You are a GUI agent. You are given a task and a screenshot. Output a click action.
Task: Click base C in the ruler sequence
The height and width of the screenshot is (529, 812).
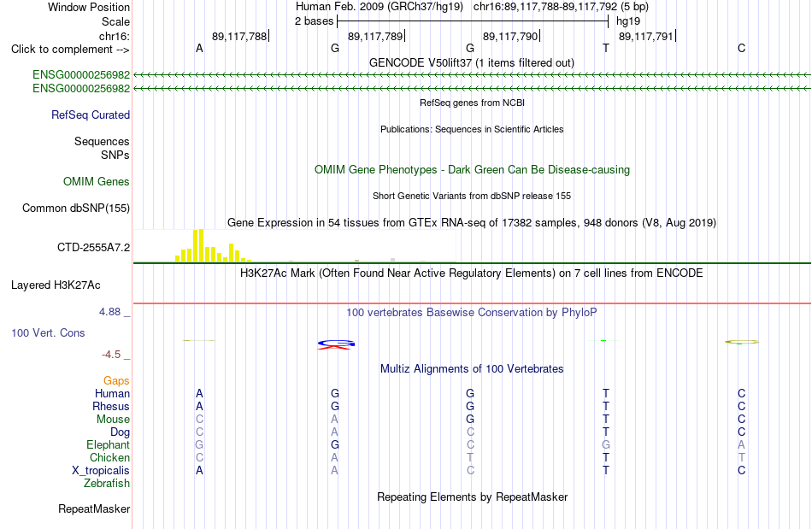[x=742, y=48]
